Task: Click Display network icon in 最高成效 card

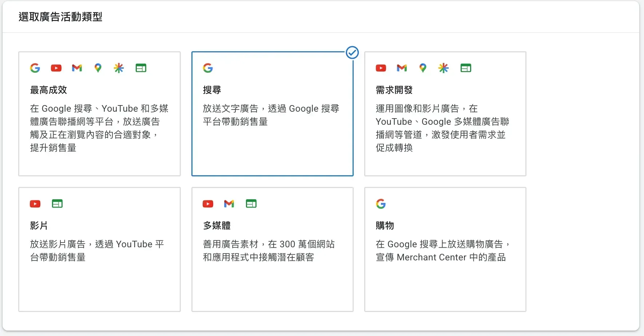Action: (x=141, y=68)
